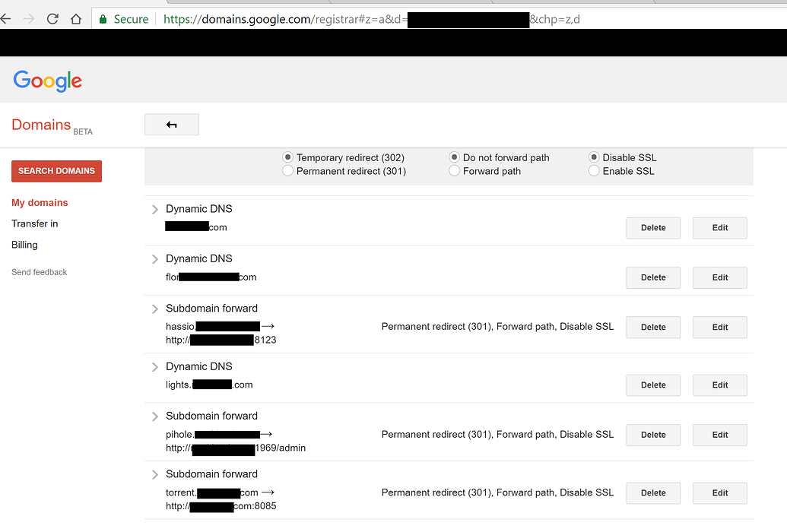
Task: Delete the lights Dynamic DNS record
Action: [653, 385]
